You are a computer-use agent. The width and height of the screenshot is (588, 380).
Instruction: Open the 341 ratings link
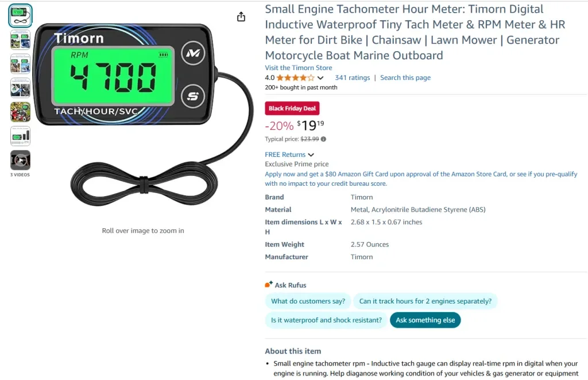point(353,78)
